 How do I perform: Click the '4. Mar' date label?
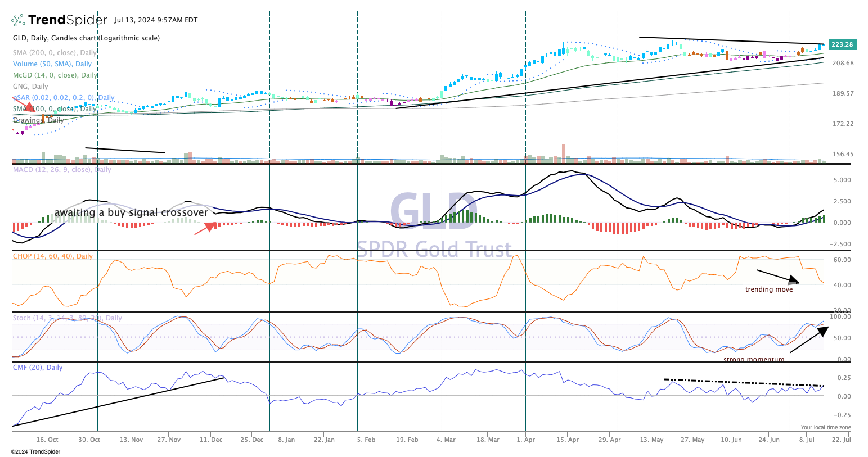coord(446,440)
